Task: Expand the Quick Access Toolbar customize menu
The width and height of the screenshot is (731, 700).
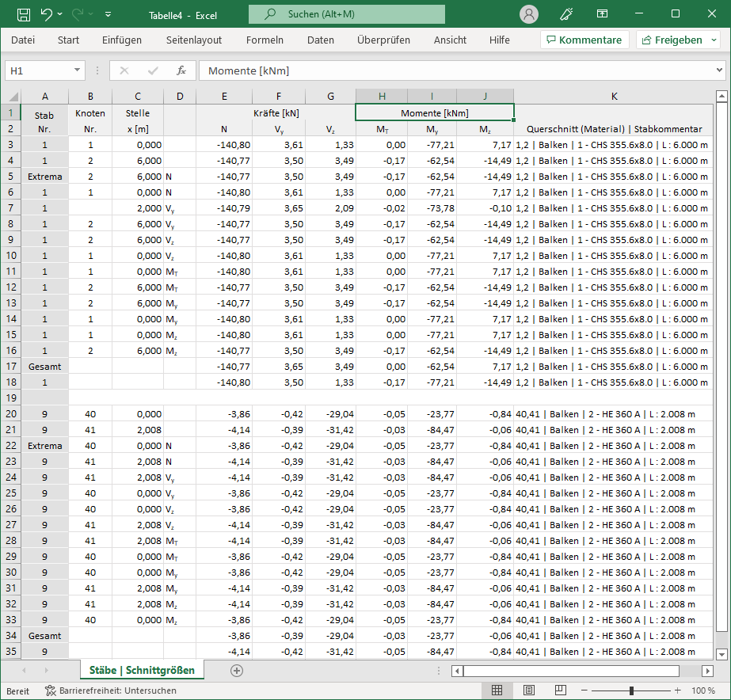Action: [109, 13]
